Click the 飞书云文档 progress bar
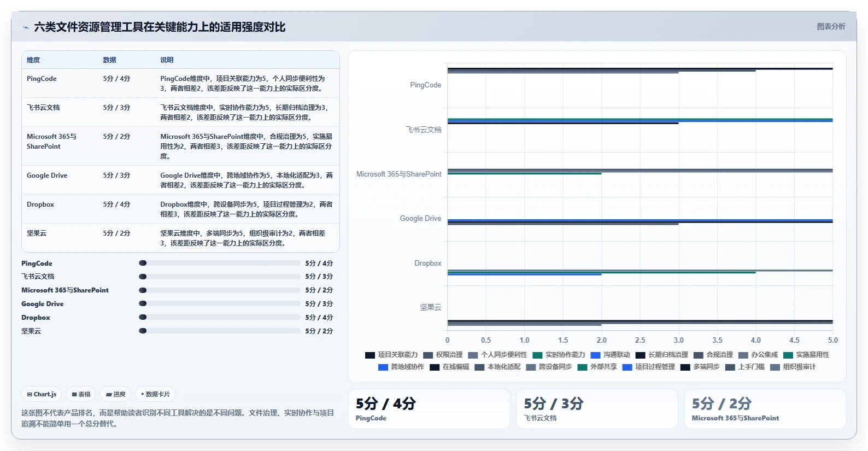 pos(220,277)
